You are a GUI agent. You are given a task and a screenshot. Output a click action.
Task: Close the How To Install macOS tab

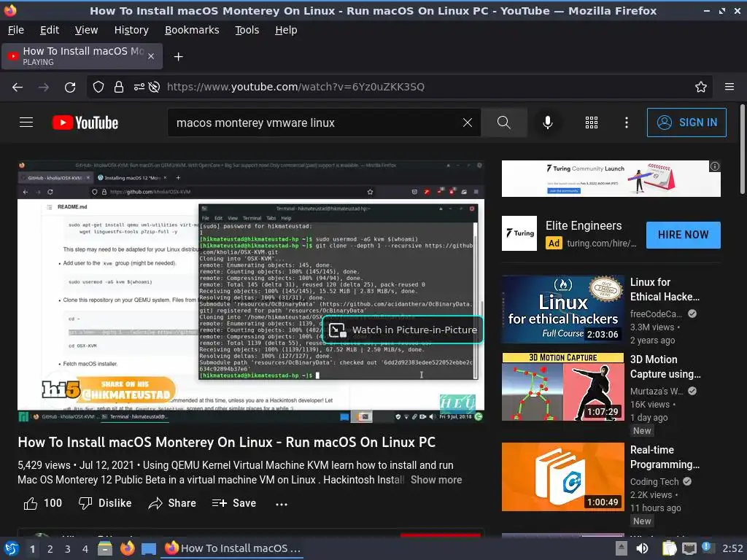[x=151, y=56]
